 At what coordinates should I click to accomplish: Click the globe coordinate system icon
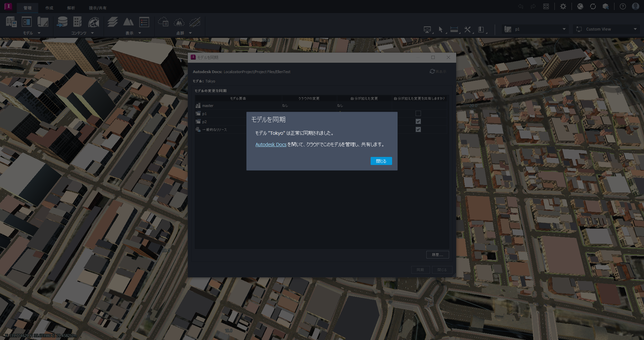pos(94,22)
